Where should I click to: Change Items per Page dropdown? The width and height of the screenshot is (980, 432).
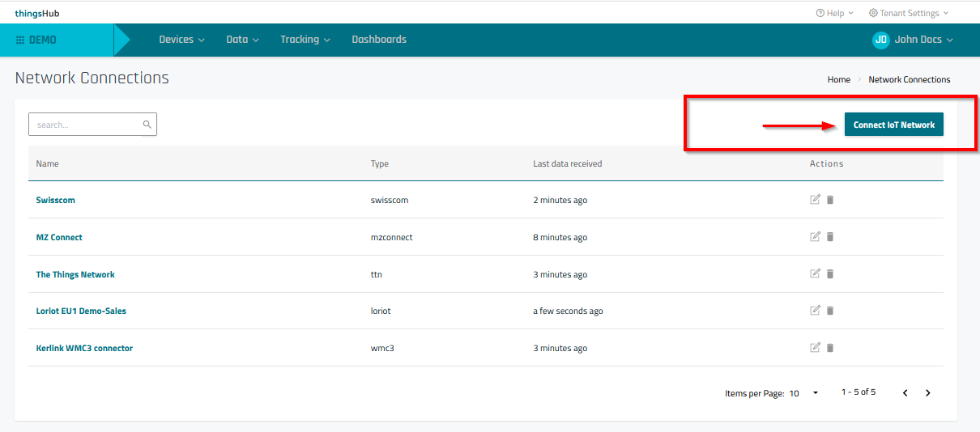[x=804, y=393]
